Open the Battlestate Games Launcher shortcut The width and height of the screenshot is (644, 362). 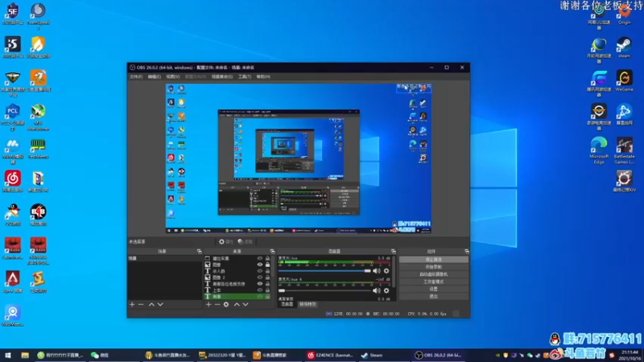[x=624, y=150]
